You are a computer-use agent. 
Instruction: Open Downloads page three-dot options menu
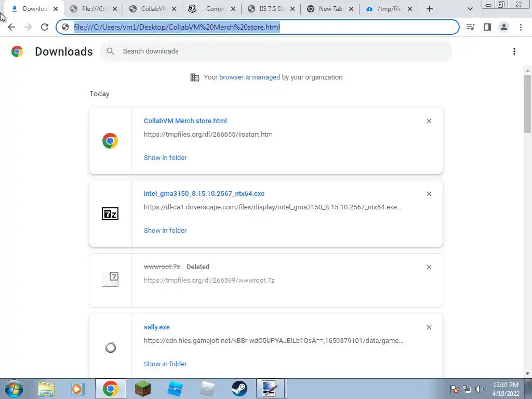(514, 51)
